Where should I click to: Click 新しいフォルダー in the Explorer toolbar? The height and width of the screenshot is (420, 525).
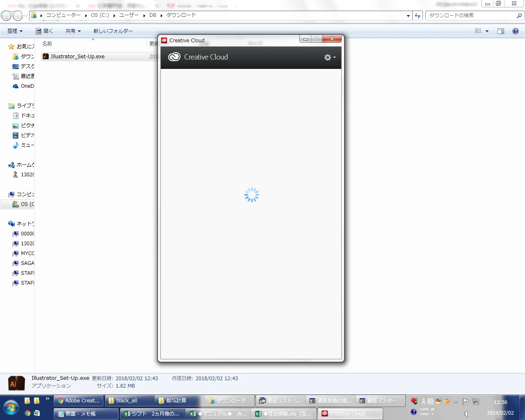pyautogui.click(x=113, y=31)
